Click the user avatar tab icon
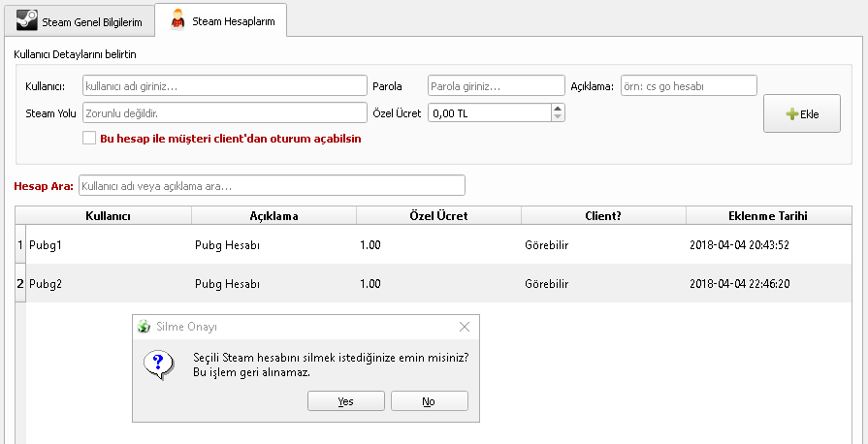 177,19
